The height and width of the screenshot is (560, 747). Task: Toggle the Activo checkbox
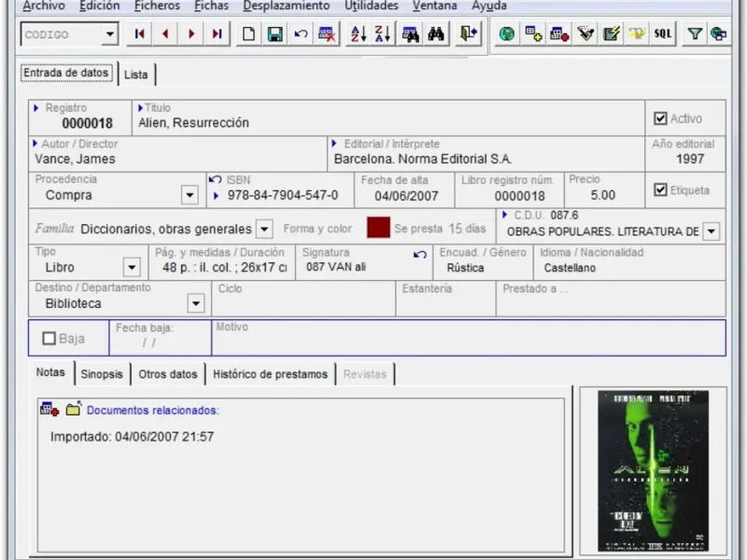point(660,119)
